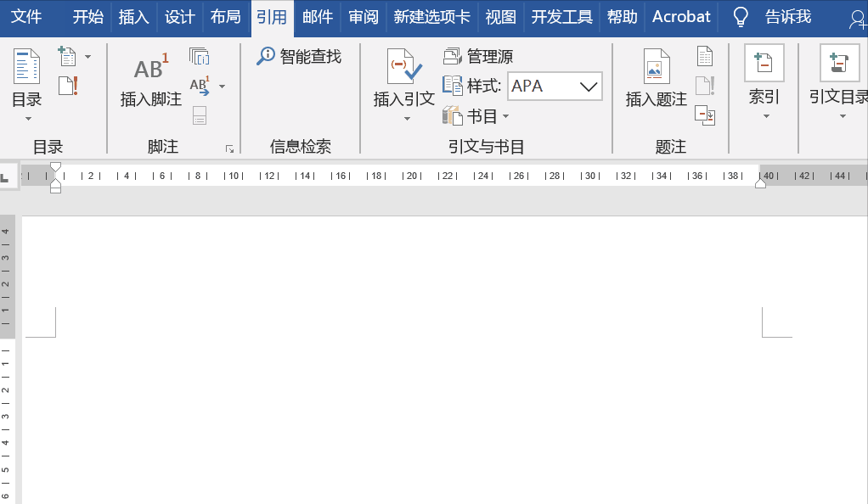Image resolution: width=868 pixels, height=504 pixels.
Task: Open the Footnote dialog launcher
Action: (228, 148)
